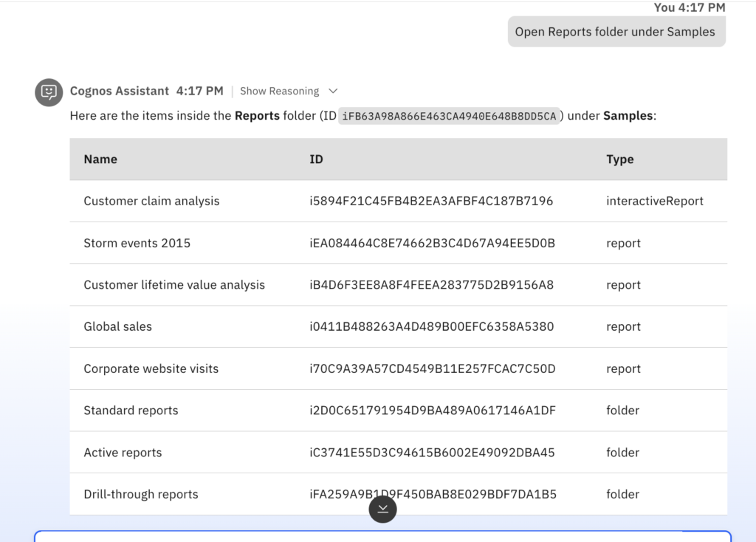This screenshot has width=756, height=542.
Task: Click the ID value for Global sales
Action: pos(431,326)
